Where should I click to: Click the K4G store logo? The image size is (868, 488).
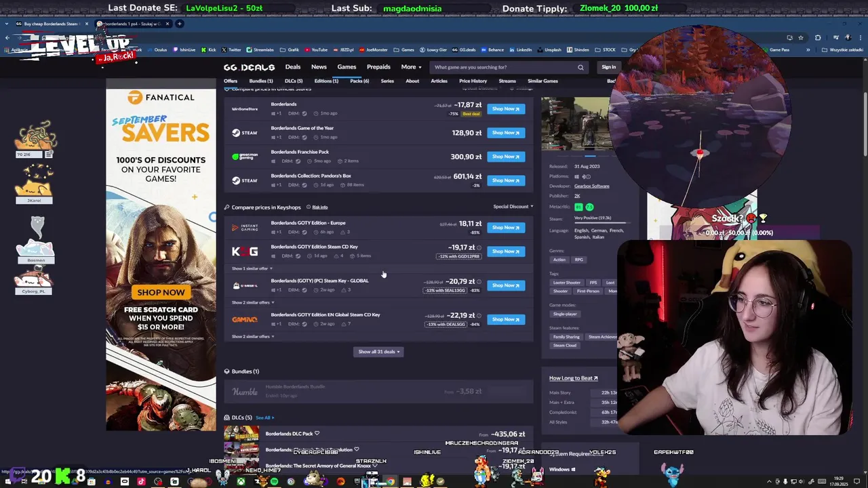pos(245,251)
